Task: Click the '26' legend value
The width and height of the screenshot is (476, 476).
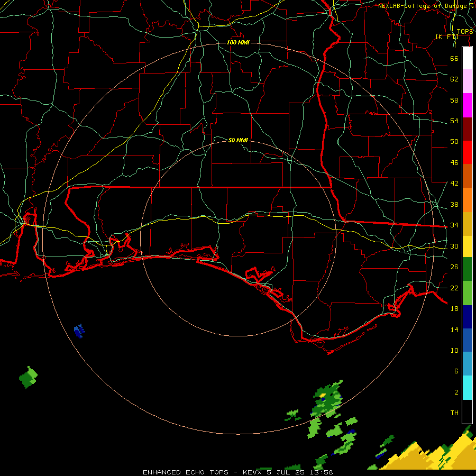Action: [x=454, y=267]
